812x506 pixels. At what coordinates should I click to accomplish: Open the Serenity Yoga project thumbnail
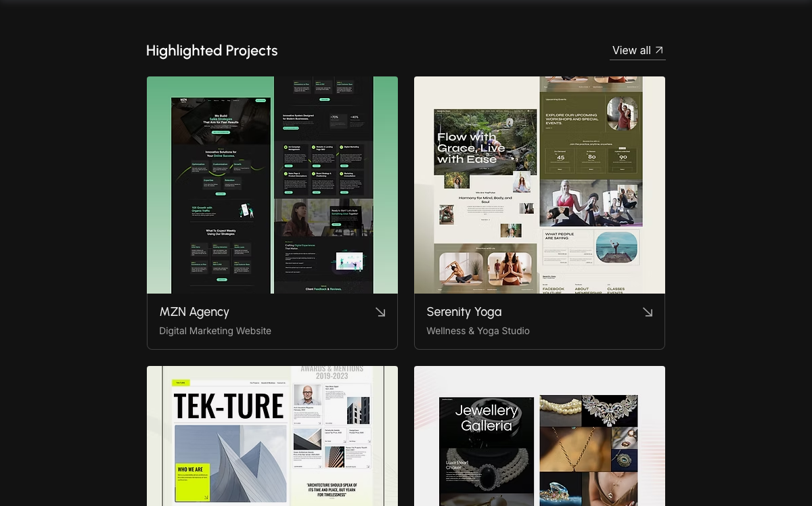[539, 185]
